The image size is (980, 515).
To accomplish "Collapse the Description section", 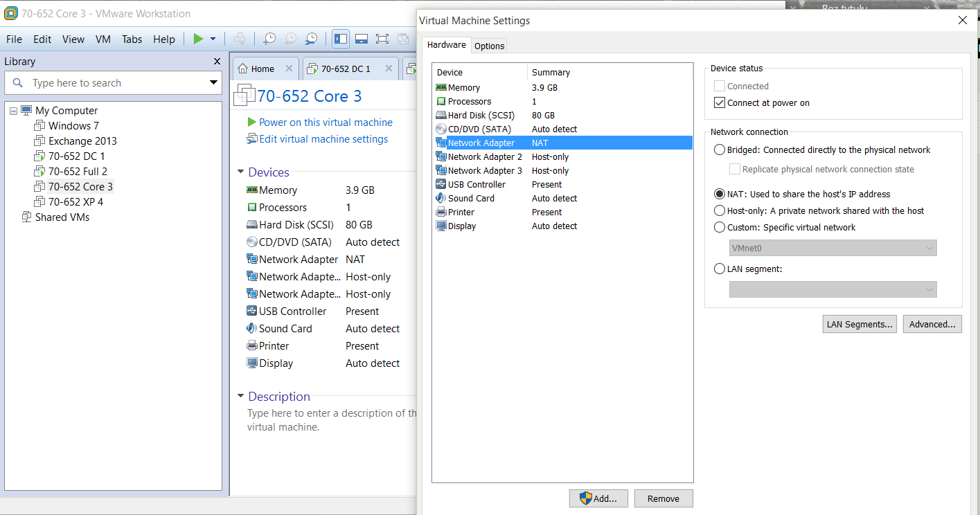I will [x=240, y=396].
